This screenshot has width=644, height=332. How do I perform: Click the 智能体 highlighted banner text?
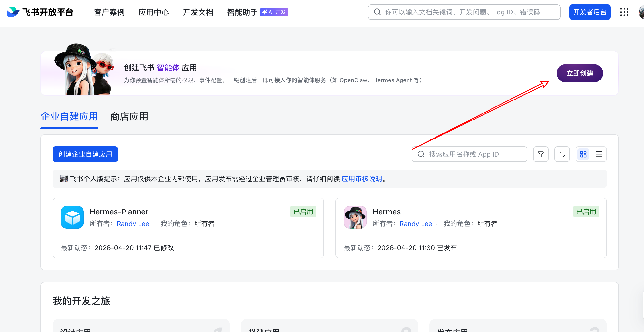click(x=168, y=68)
